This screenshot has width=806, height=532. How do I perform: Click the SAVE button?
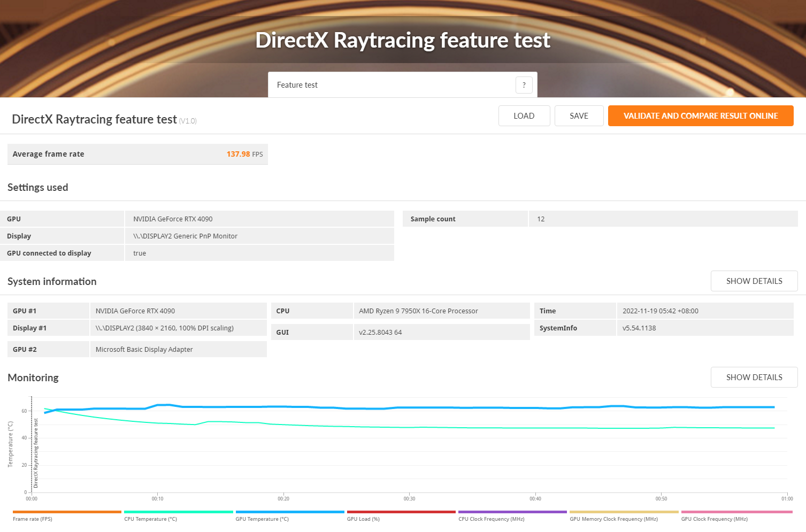579,116
